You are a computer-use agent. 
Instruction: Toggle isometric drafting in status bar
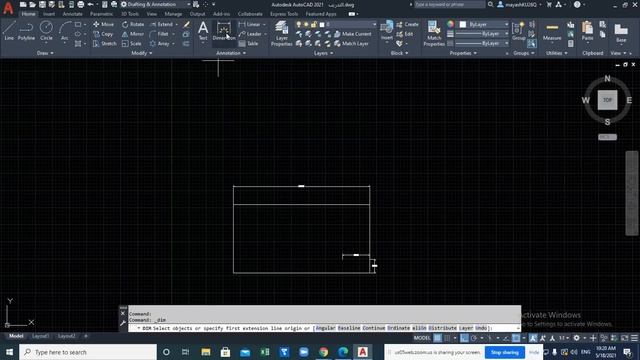point(490,338)
